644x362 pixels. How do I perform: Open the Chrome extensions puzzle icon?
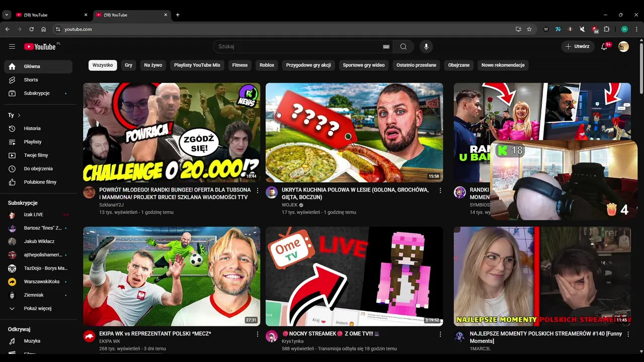(x=607, y=29)
